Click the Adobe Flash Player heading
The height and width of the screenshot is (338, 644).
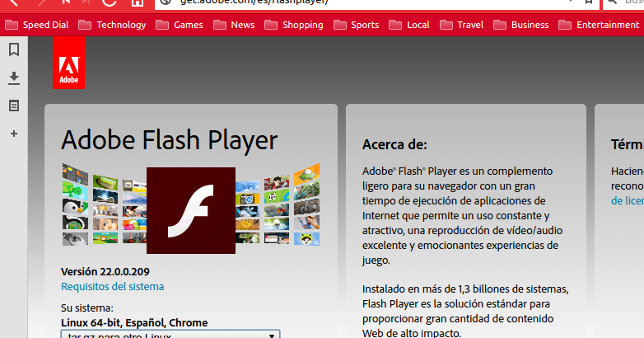coord(169,140)
